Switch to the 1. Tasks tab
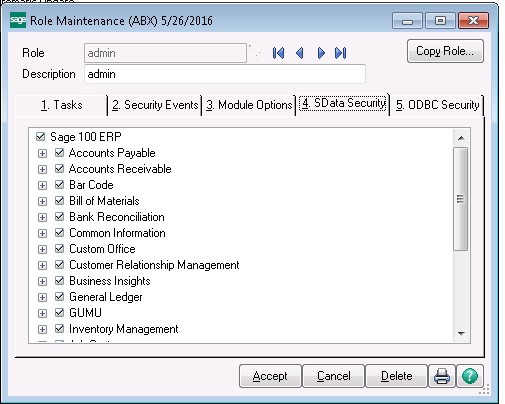 [x=61, y=105]
